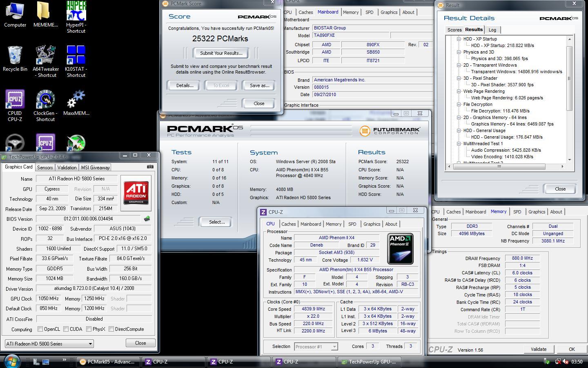This screenshot has height=368, width=588.
Task: Switch to TechPowerUp GPU-Z taskbar button
Action: (x=370, y=362)
